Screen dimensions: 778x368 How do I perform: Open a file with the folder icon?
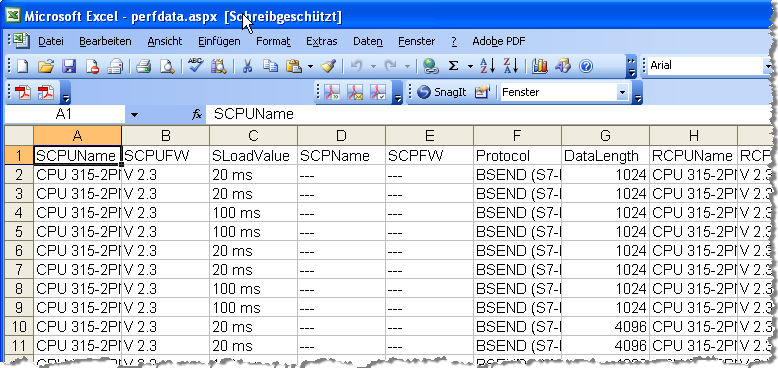click(46, 66)
